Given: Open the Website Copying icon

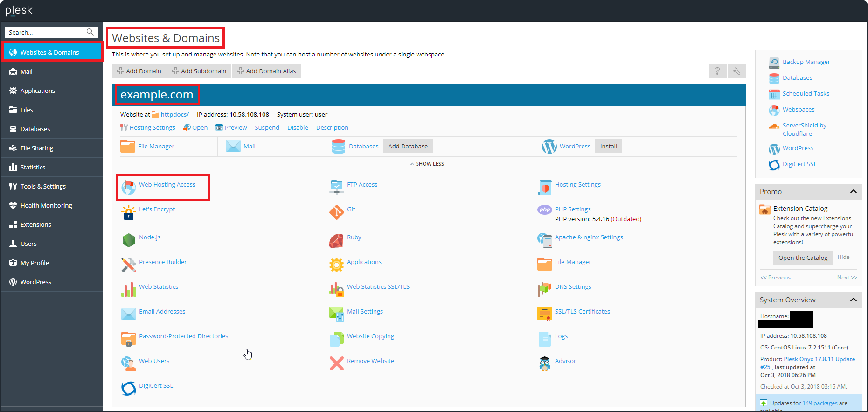Looking at the screenshot, I should coord(336,339).
